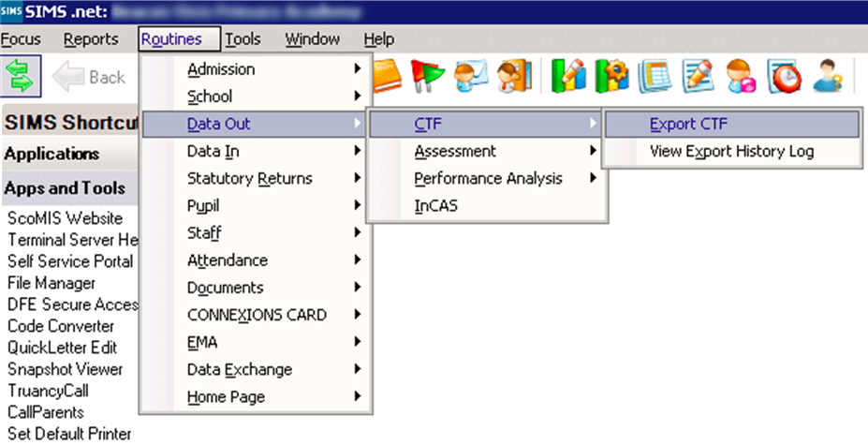Select Data Out in Routines menu
The height and width of the screenshot is (445, 868).
(255, 124)
